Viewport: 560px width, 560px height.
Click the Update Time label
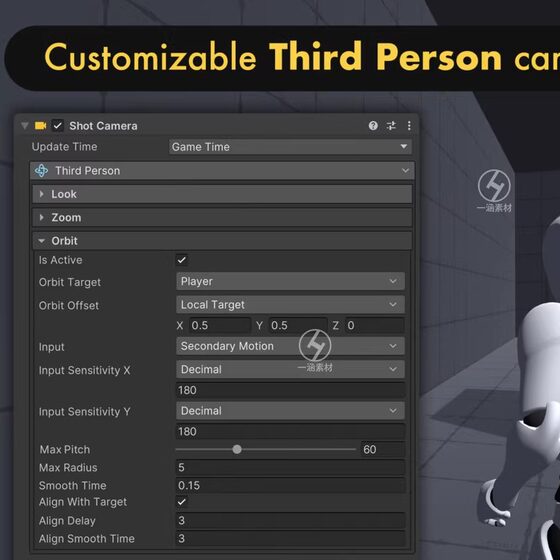point(65,147)
